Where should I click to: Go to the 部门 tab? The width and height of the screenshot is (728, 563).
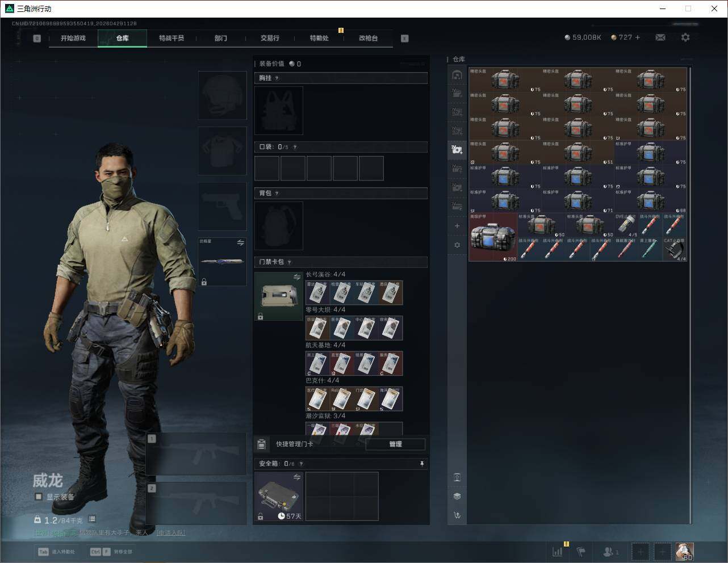[221, 38]
